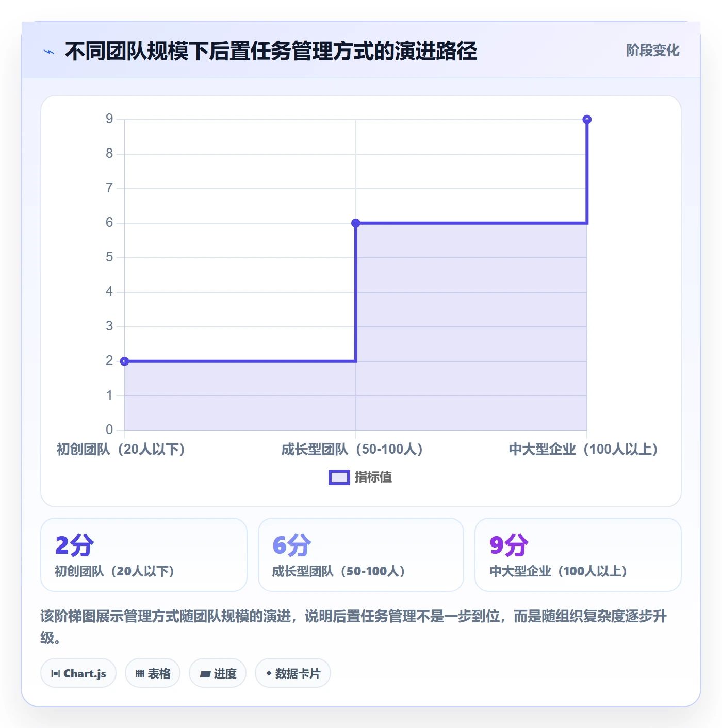Viewport: 722px width, 728px height.
Task: Click the x-axis label 中大型企业（100人以上）
Action: coord(583,450)
